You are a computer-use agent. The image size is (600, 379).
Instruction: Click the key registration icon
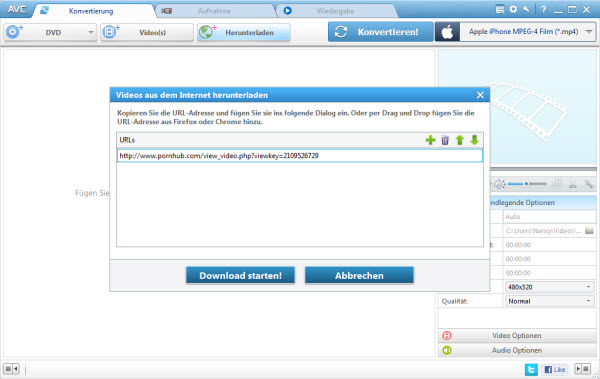pyautogui.click(x=526, y=9)
